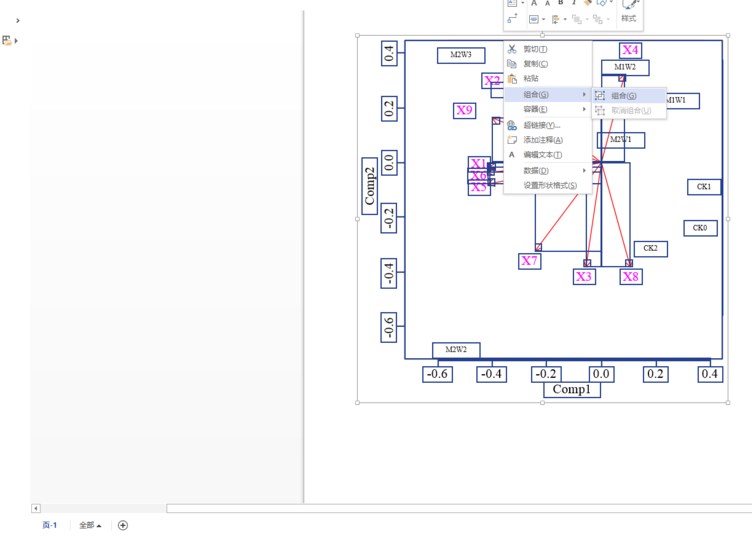Select the Comp2 axis title box
This screenshot has height=537, width=752.
[369, 186]
